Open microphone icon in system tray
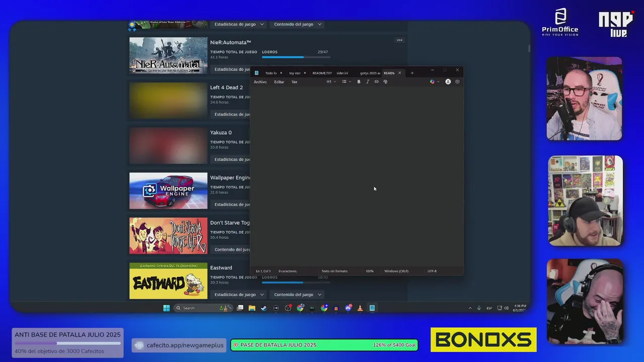644x362 pixels. (x=479, y=308)
